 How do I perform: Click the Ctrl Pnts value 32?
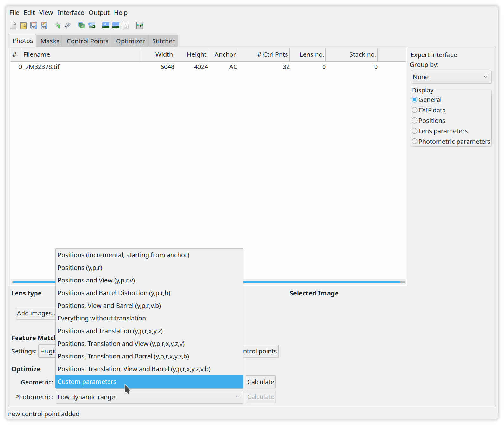tap(286, 67)
